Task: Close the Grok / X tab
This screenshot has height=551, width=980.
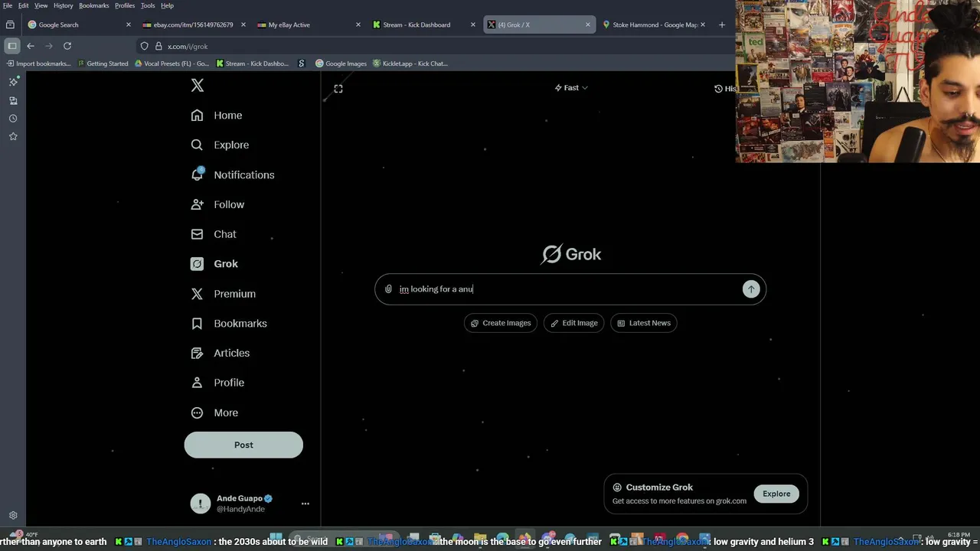Action: 588,24
